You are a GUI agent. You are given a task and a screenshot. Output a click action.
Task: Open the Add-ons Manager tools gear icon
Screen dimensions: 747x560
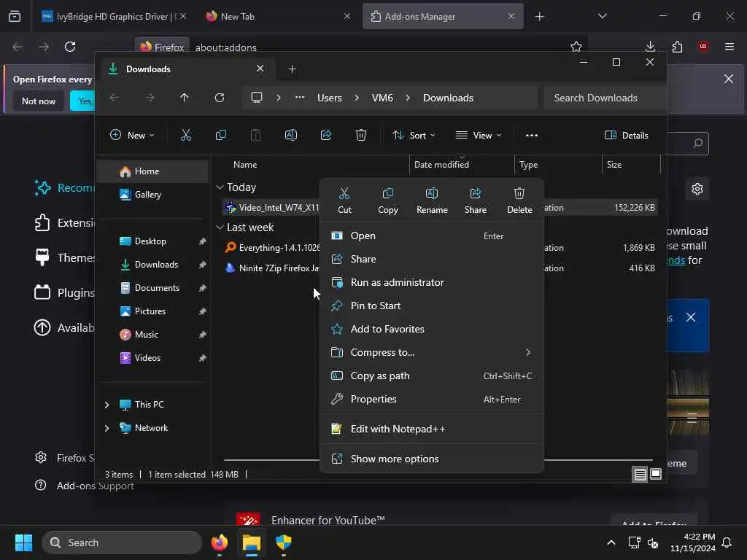tap(697, 189)
